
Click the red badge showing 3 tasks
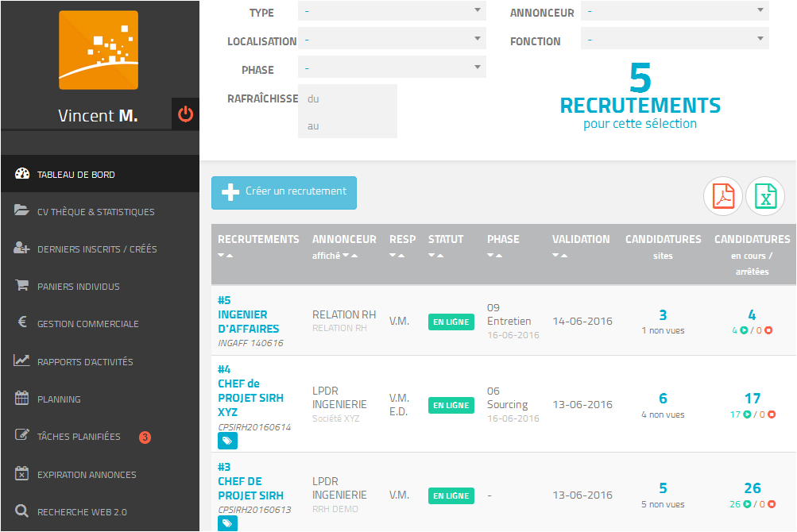[145, 437]
